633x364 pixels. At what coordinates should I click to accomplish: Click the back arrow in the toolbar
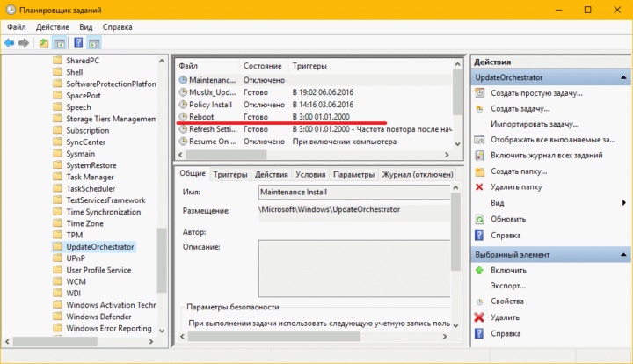point(9,42)
